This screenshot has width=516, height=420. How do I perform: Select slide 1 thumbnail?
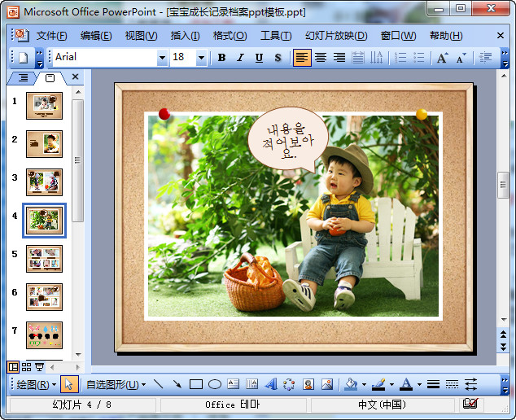click(44, 106)
